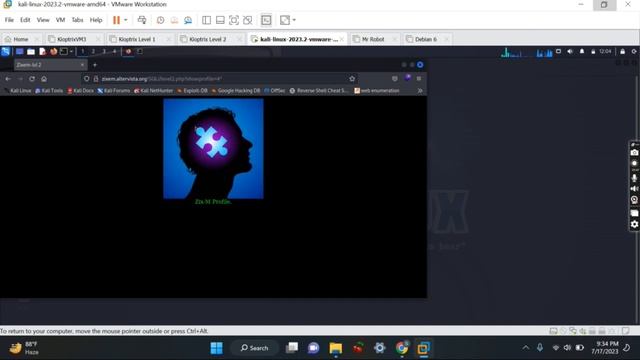Open the Exploit-DB bookmark
640x360 pixels.
(x=193, y=91)
